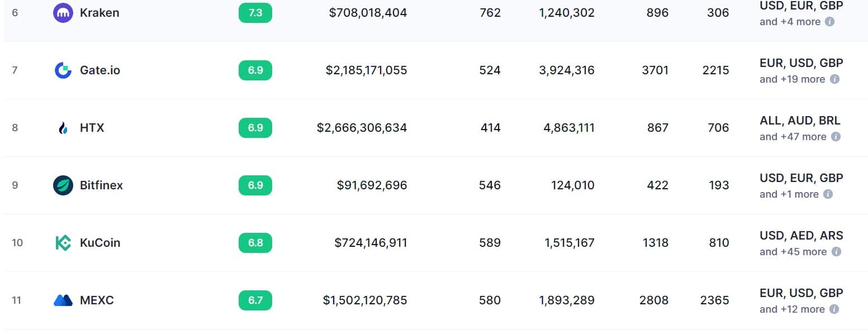Screen dimensions: 868x330
Task: Click info icon beside HTX's +47 more
Action: click(x=836, y=137)
